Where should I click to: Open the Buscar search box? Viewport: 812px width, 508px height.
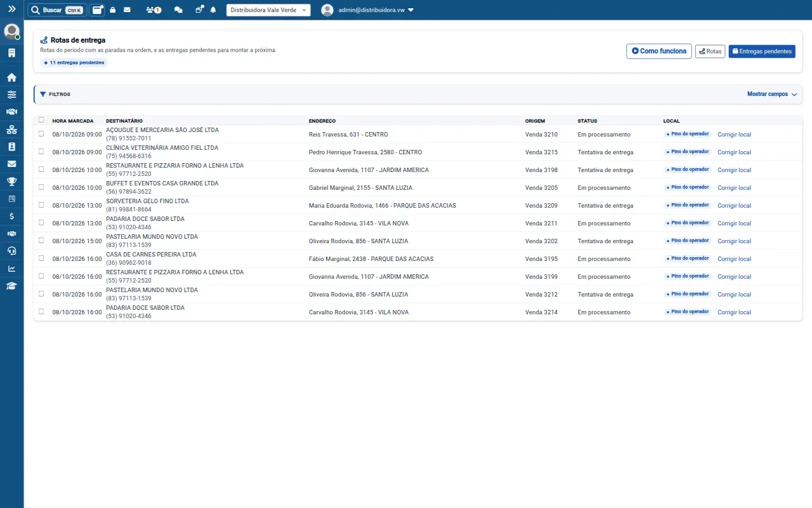[x=57, y=10]
